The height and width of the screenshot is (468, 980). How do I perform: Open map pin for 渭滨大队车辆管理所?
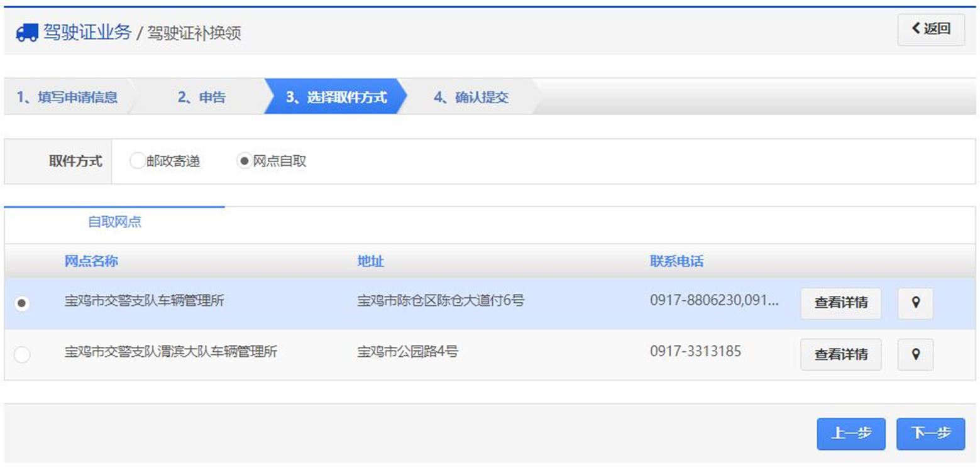coord(915,354)
